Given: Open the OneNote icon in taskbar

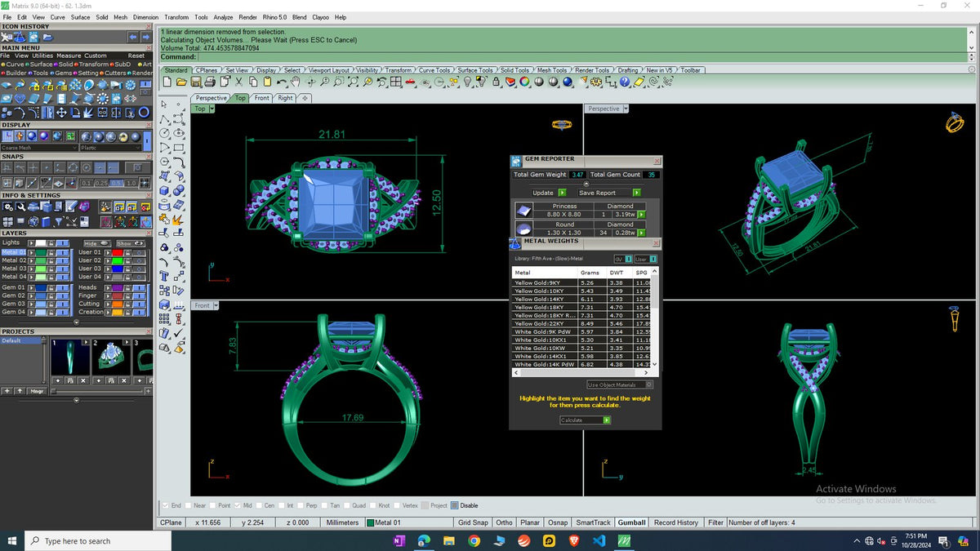Looking at the screenshot, I should (x=399, y=540).
